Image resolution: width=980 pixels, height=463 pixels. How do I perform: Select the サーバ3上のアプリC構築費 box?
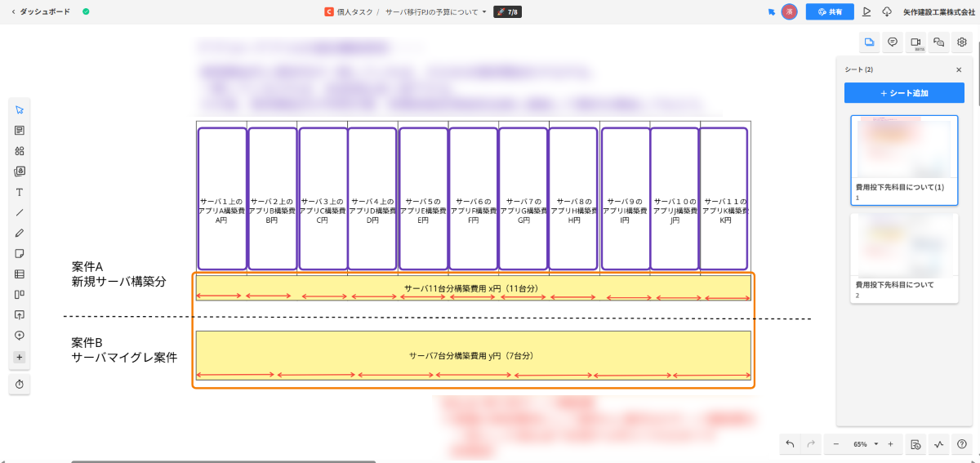pyautogui.click(x=323, y=198)
